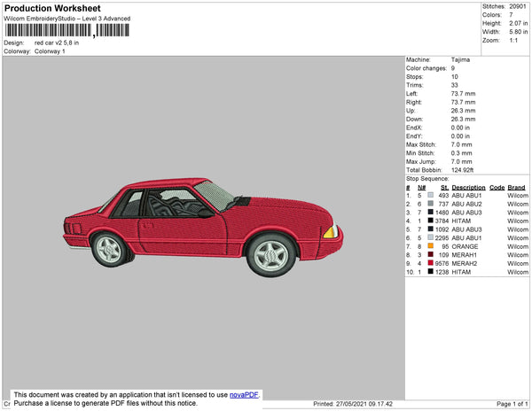
Task: Select the HITAM black swatch in stop 4
Action: pyautogui.click(x=430, y=221)
